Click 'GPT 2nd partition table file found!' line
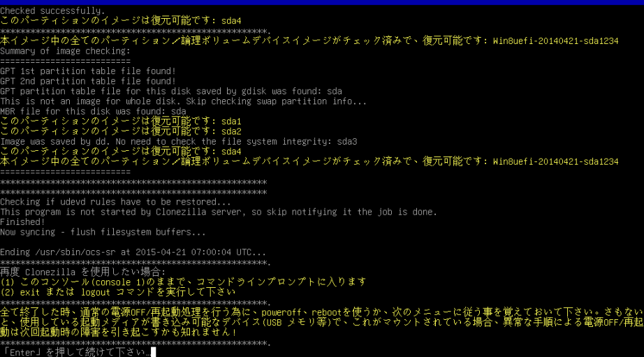Viewport: 644px width, 357px height. pos(88,81)
